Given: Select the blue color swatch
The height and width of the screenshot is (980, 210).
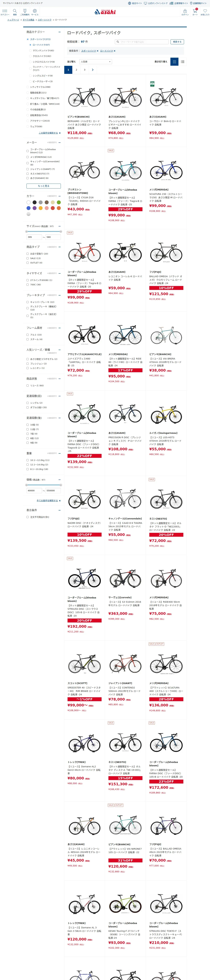Looking at the screenshot, I should point(29,208).
